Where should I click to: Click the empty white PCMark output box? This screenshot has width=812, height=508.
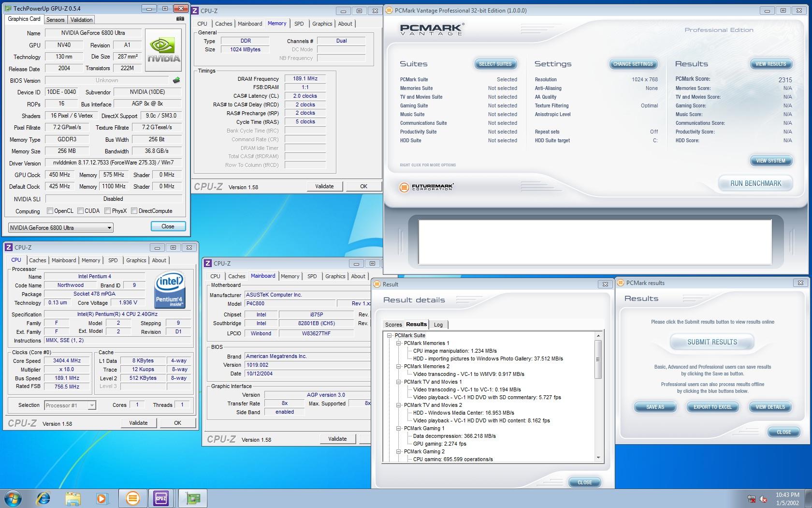click(595, 242)
